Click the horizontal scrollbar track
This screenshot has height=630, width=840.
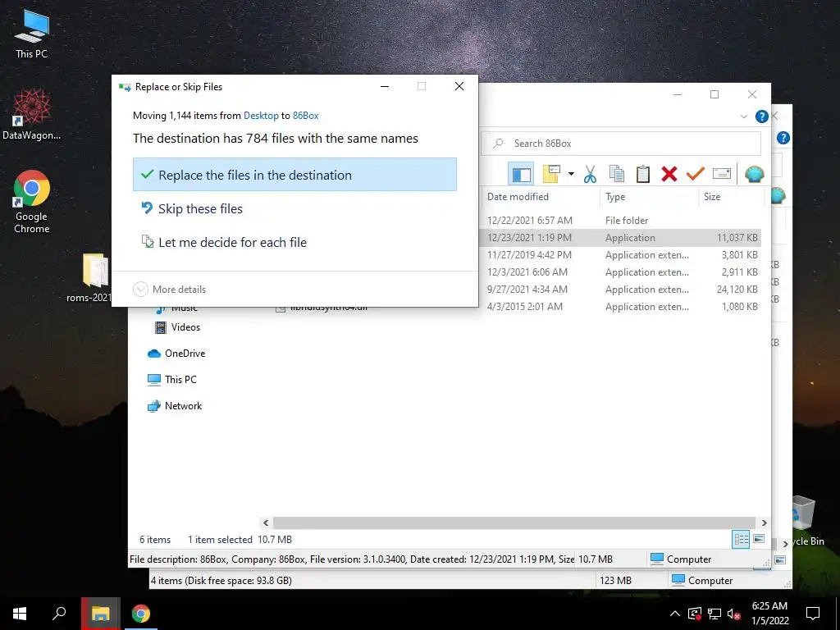[514, 523]
